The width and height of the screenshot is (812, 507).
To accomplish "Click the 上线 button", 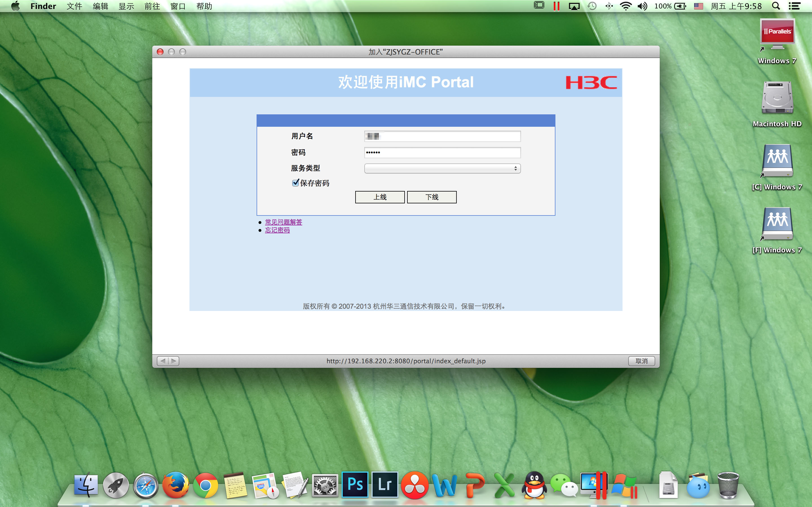I will pyautogui.click(x=380, y=197).
